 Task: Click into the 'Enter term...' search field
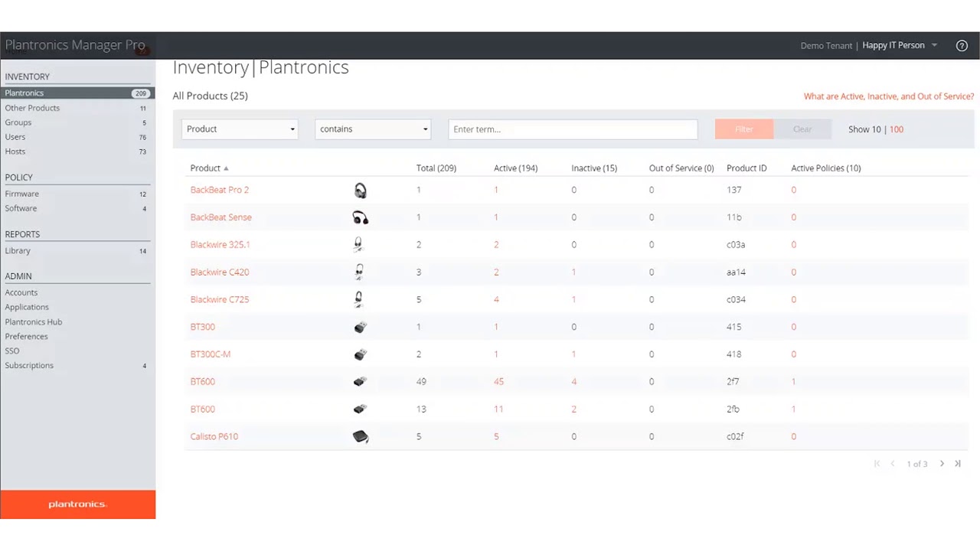tap(573, 129)
